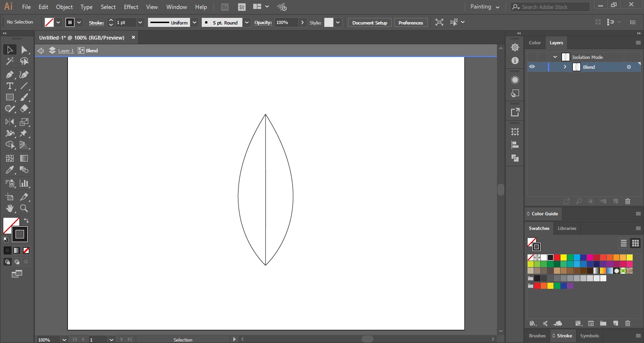Switch to Draw Normal mode
This screenshot has width=644, height=343.
coord(8,262)
